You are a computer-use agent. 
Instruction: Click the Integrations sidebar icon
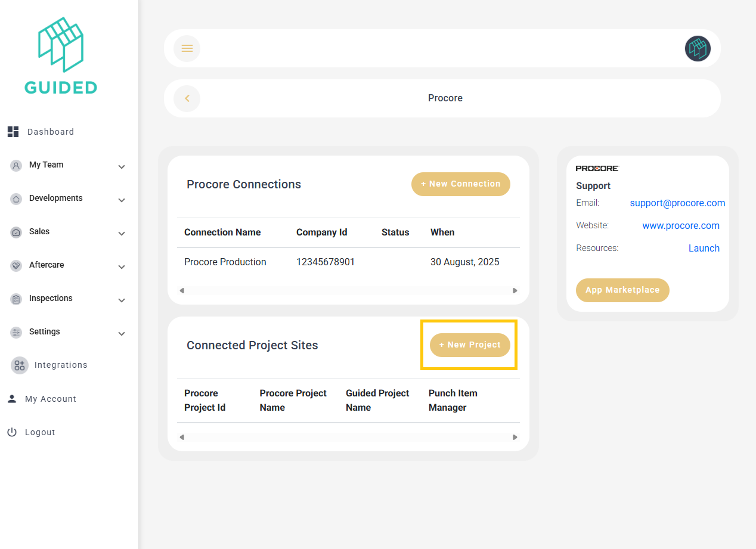(20, 365)
